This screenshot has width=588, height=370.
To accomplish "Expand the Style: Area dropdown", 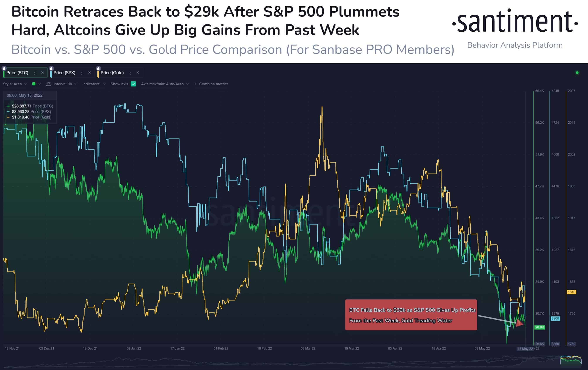I will [x=15, y=84].
